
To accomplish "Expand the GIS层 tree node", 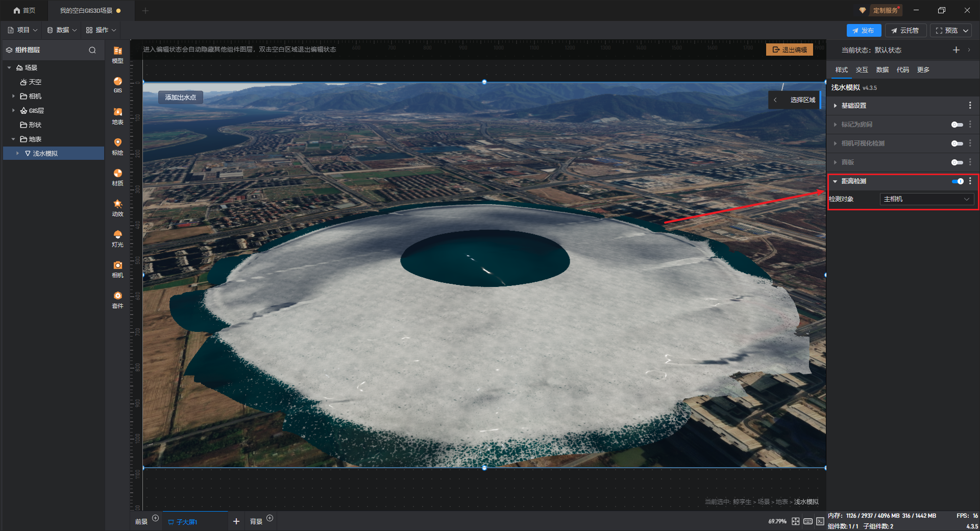I will [13, 110].
